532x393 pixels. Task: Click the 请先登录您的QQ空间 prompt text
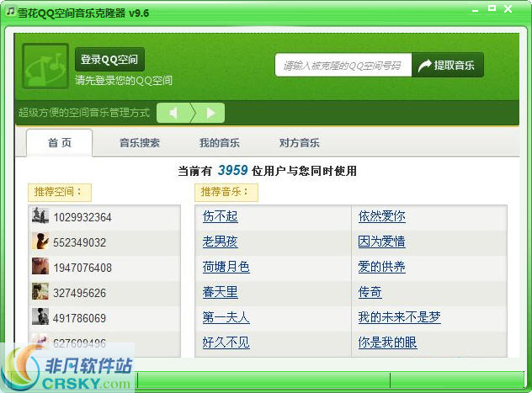coord(124,80)
